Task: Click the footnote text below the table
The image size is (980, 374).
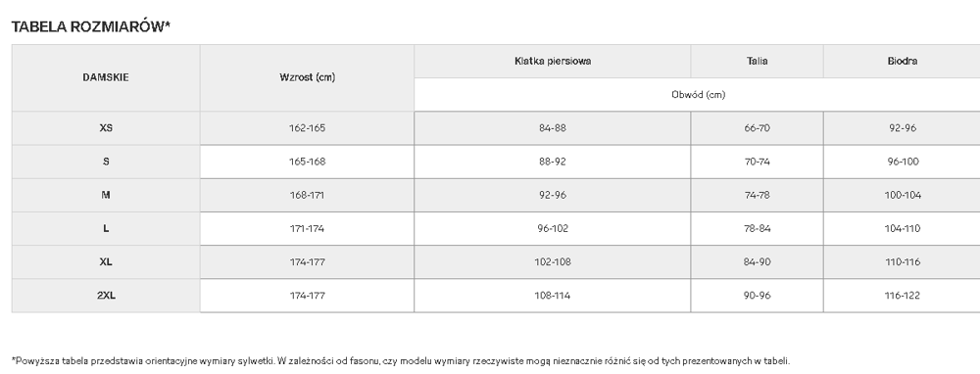Action: tap(401, 361)
